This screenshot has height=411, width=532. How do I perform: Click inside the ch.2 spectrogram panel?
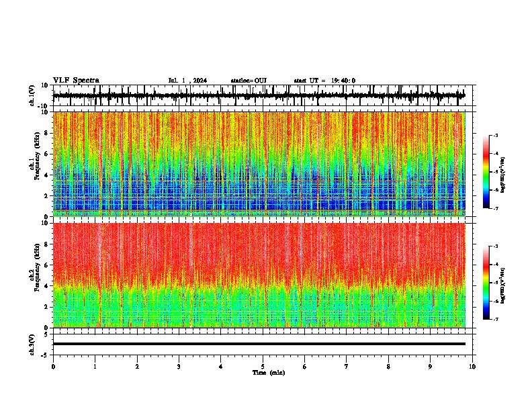pos(259,275)
